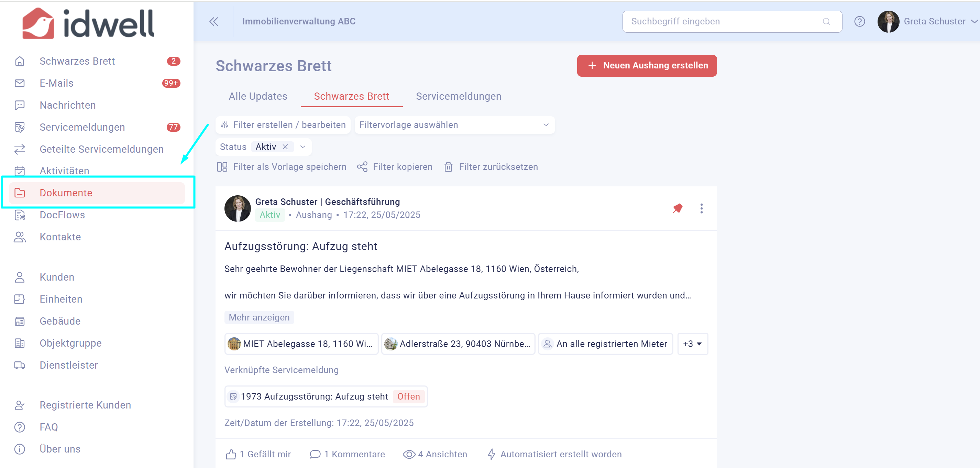Viewport: 980px width, 468px height.
Task: Click the header profile picture
Action: click(x=888, y=21)
